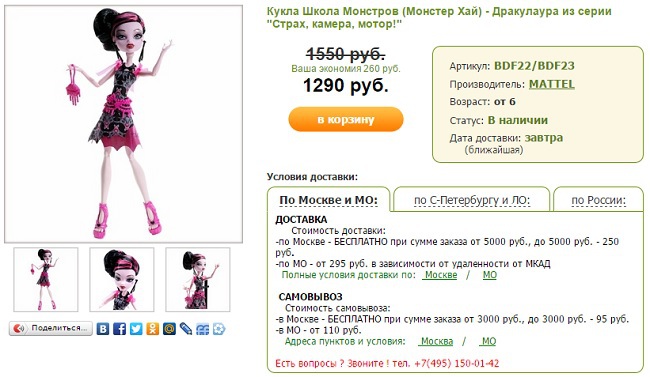Viewport: 650px width, 377px height.
Task: Select По Москве и МО tab
Action: pyautogui.click(x=328, y=200)
